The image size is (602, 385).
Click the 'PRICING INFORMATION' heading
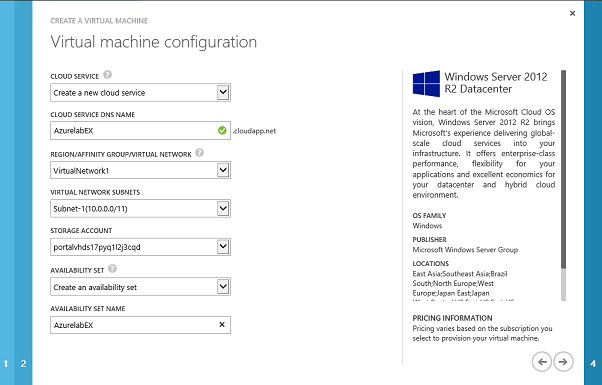[x=452, y=318]
